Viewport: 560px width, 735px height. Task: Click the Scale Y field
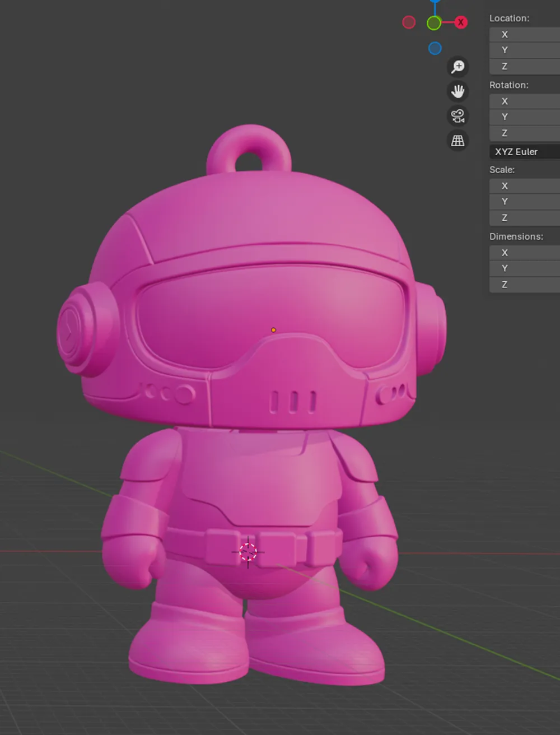click(525, 201)
